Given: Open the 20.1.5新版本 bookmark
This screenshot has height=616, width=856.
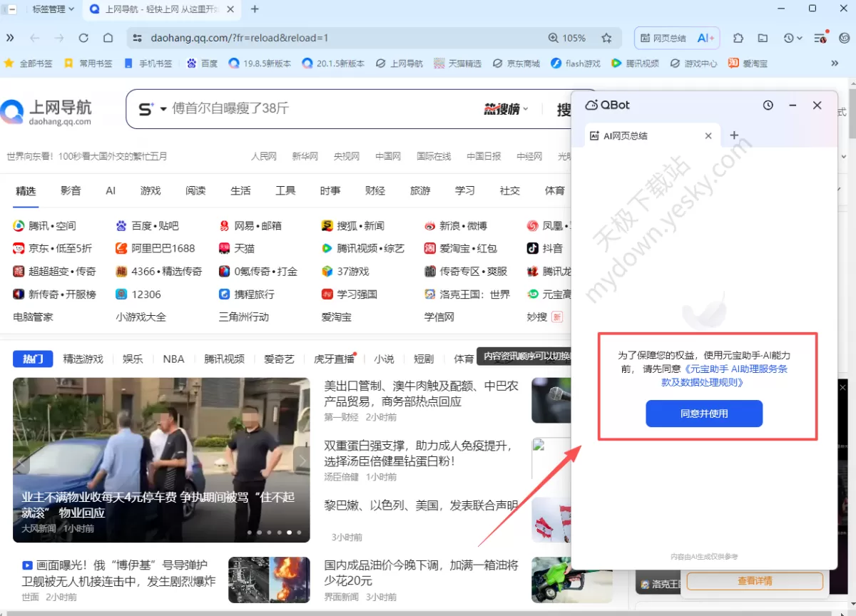Looking at the screenshot, I should pos(333,63).
